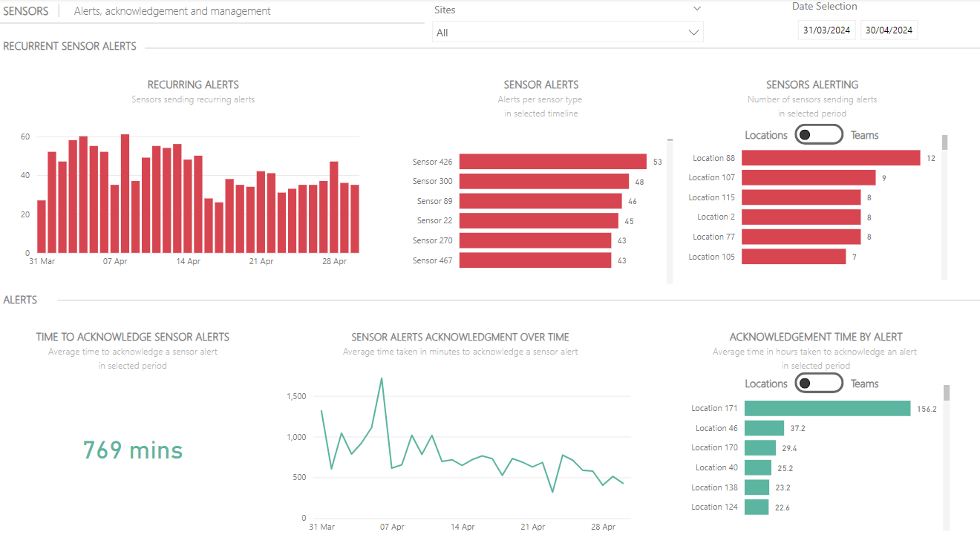
Task: Select the Location 46 green bar
Action: coord(764,429)
